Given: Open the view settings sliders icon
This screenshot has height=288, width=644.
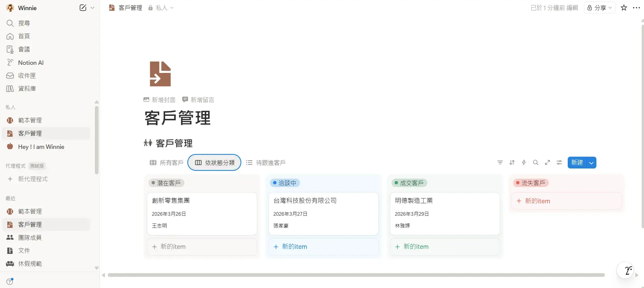Looking at the screenshot, I should pos(559,162).
